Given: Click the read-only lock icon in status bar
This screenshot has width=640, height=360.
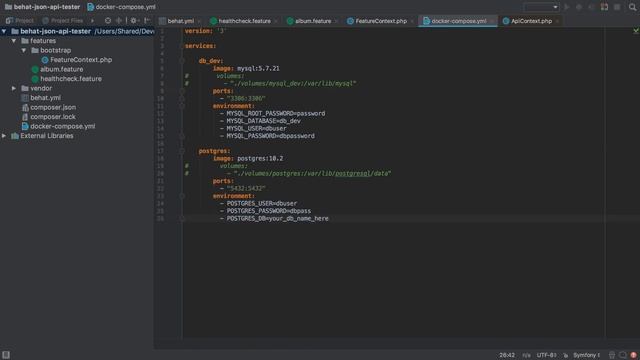Looking at the screenshot, I should tap(565, 355).
